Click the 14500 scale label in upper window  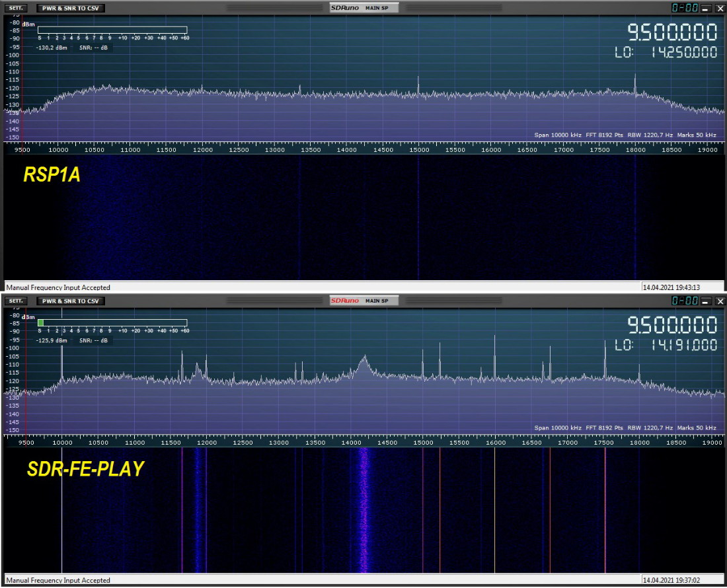coord(383,150)
